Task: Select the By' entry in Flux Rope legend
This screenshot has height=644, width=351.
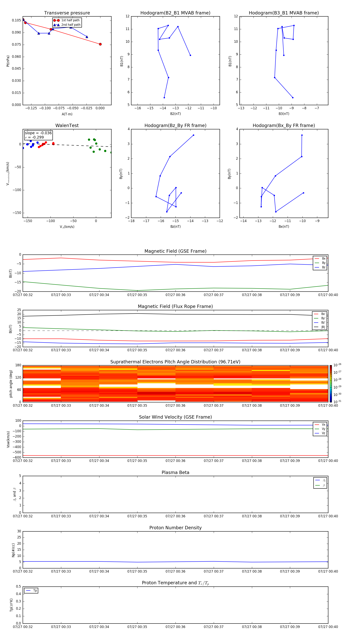Action: (x=320, y=318)
